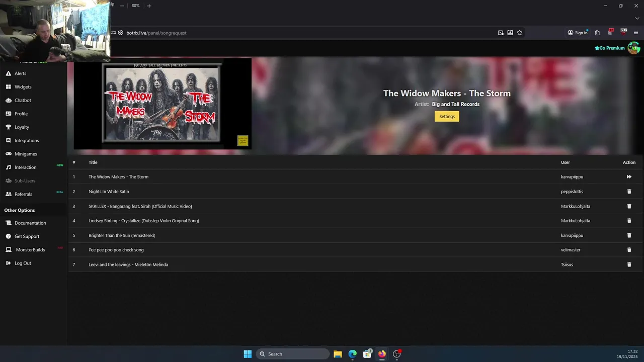Delete Brighter Than the Sun request
The image size is (644, 362).
click(x=629, y=235)
